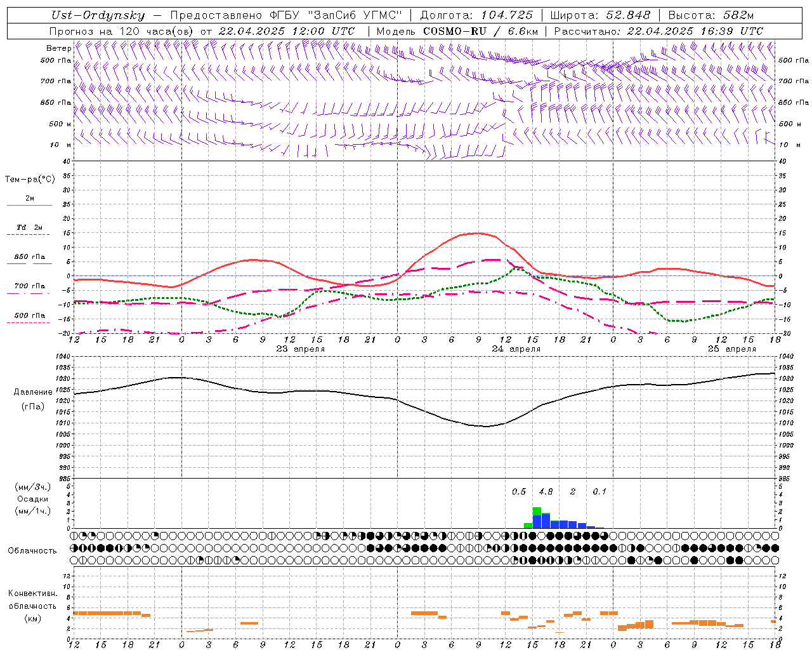Viewport: 812px width, 650px height.
Task: Click the Ust-Ordynsky station name in header
Action: pyautogui.click(x=98, y=16)
